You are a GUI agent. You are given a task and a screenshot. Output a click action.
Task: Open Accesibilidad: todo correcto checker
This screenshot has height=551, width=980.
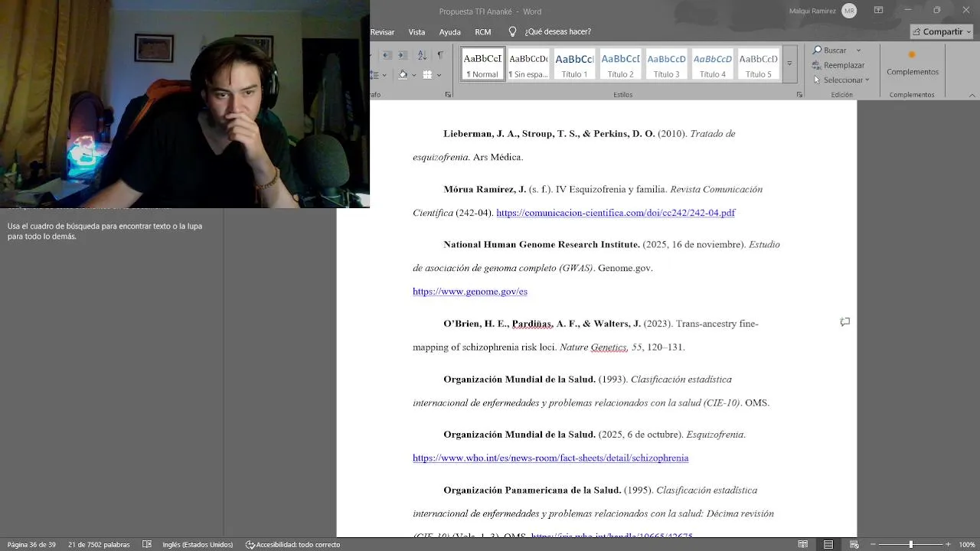click(x=292, y=545)
